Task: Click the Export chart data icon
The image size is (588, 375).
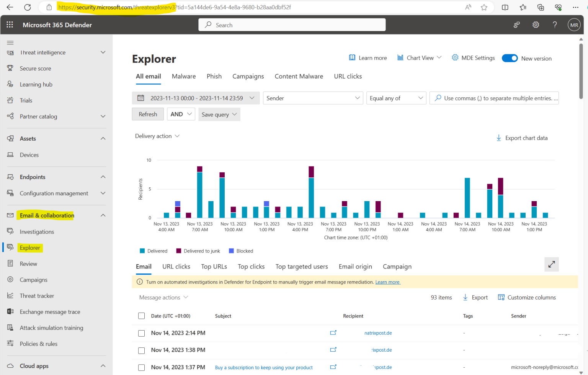Action: [x=499, y=138]
